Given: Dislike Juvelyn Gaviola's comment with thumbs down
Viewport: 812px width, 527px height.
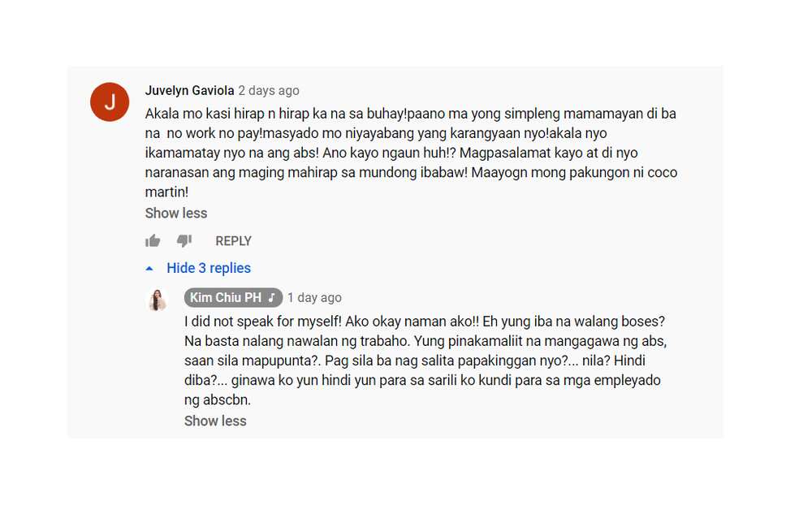Looking at the screenshot, I should point(184,240).
